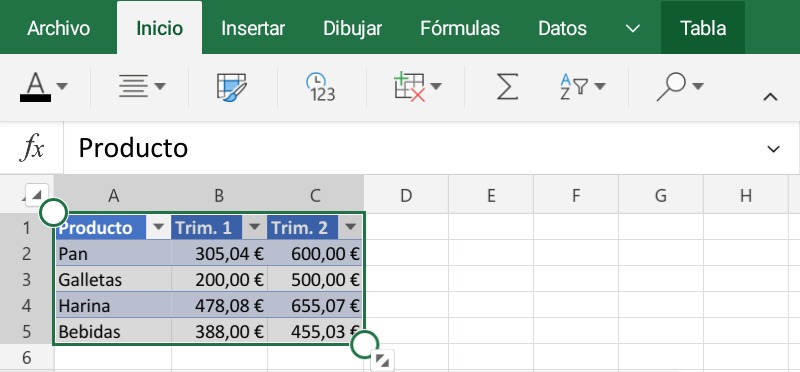This screenshot has width=800, height=372.
Task: Switch to the Inicio tab
Action: [159, 29]
